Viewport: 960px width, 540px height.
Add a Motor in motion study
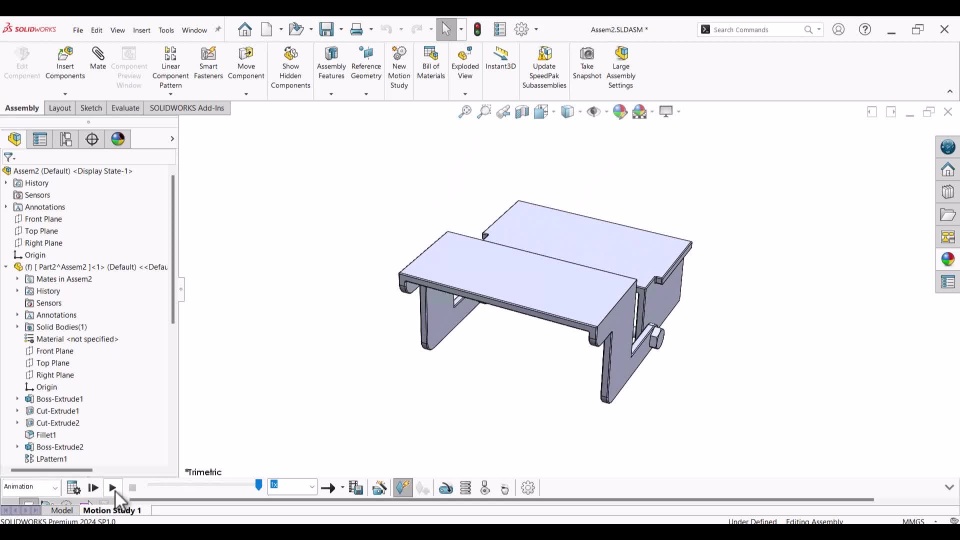pyautogui.click(x=446, y=488)
